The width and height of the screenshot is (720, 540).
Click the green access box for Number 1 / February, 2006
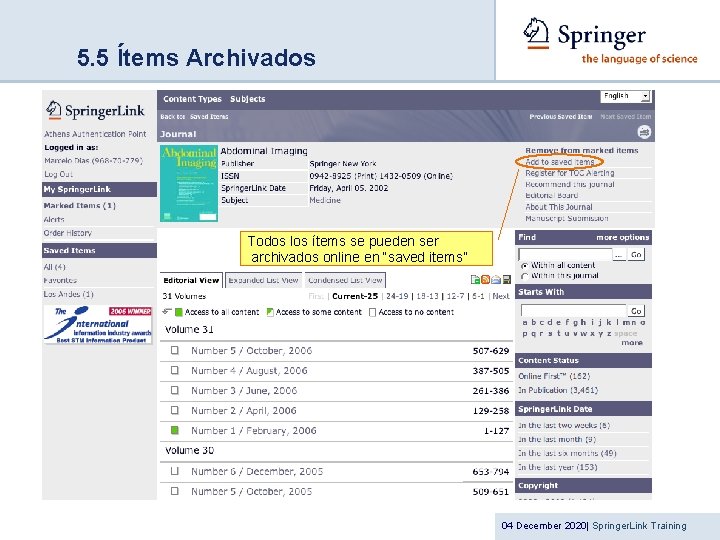coord(174,430)
